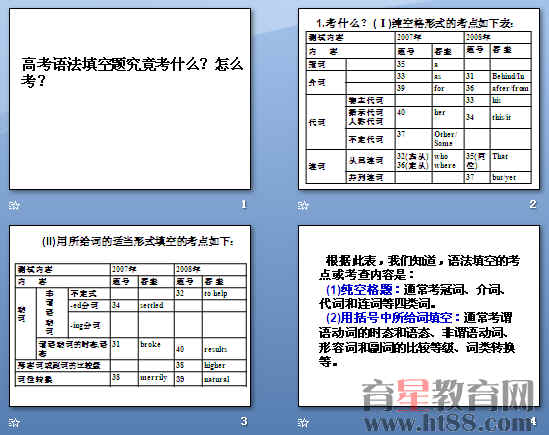
Task: Click slide number 2 label
Action: (533, 204)
